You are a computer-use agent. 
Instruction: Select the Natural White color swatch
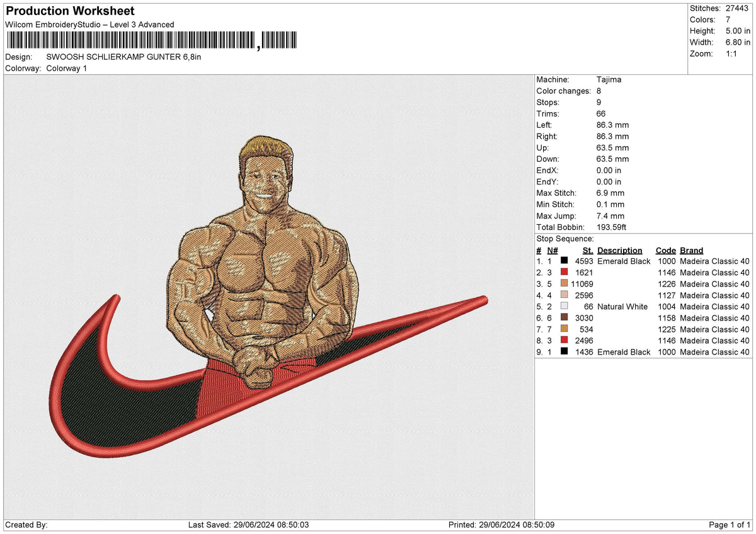[564, 307]
